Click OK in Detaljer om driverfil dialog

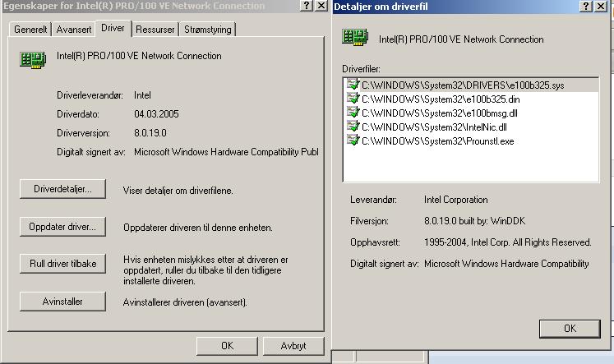(570, 329)
